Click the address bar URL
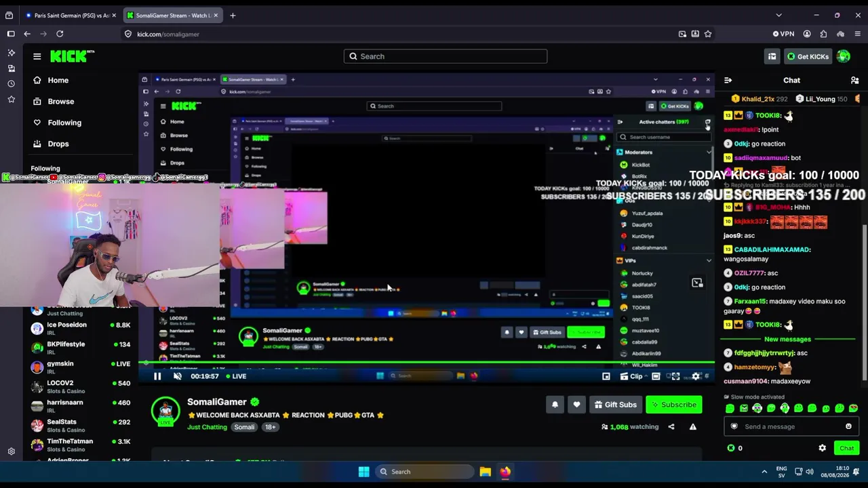The height and width of the screenshot is (488, 868). coord(168,34)
